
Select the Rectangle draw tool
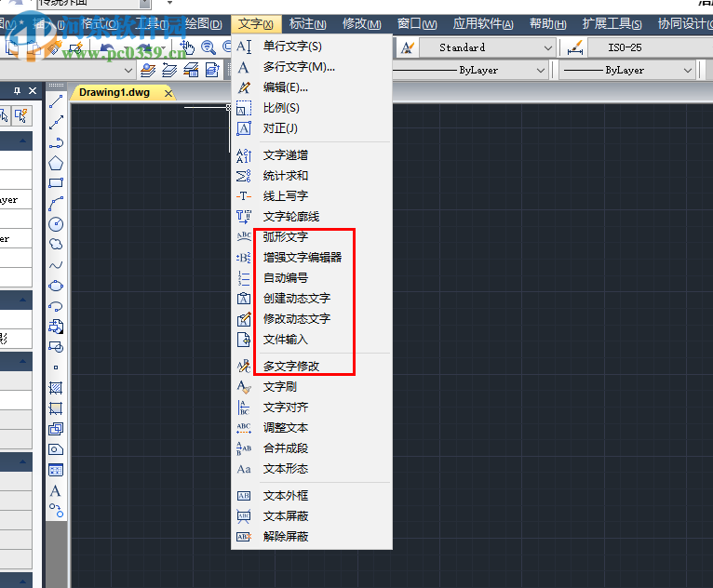point(56,183)
